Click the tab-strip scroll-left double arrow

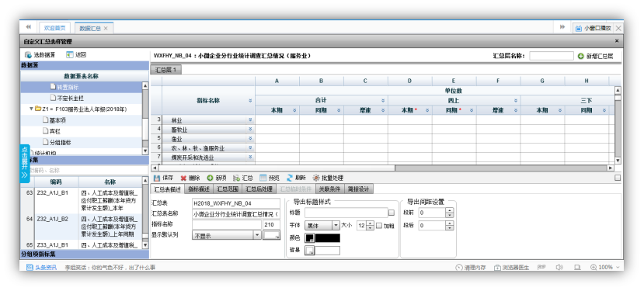(x=28, y=27)
